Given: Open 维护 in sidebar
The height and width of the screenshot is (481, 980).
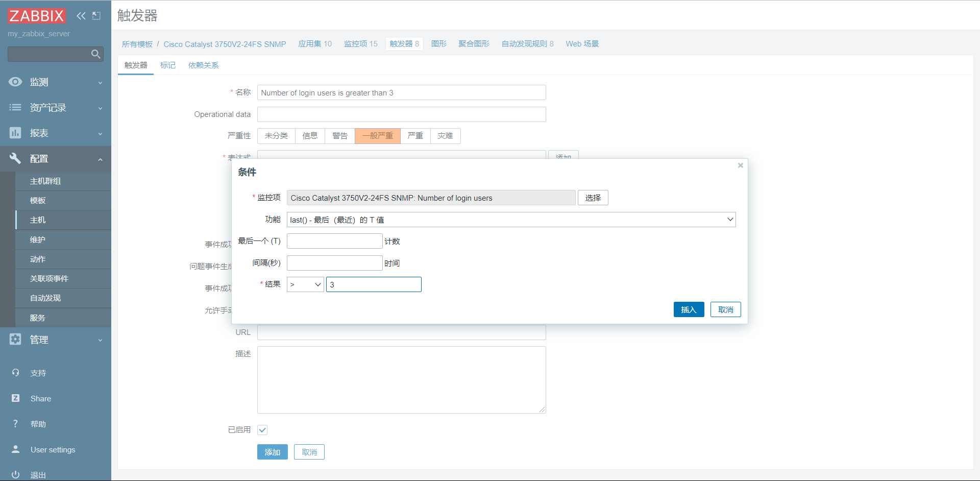Looking at the screenshot, I should coord(63,240).
